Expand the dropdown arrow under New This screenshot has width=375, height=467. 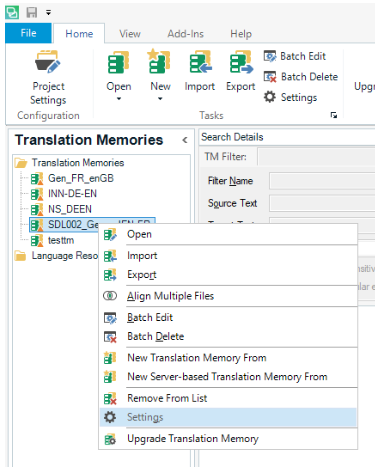click(160, 99)
